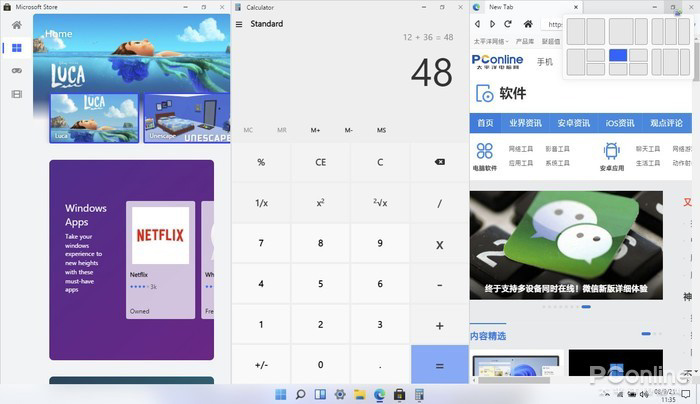This screenshot has height=404, width=700.
Task: Open Movies film icon in Store sidebar
Action: [x=17, y=94]
